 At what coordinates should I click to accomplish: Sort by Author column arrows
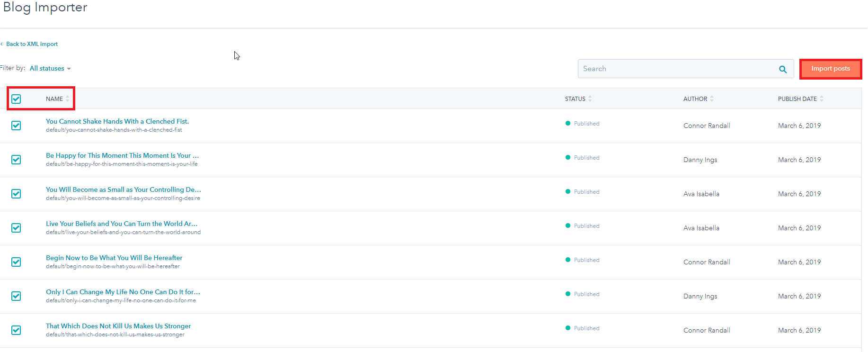pos(712,99)
